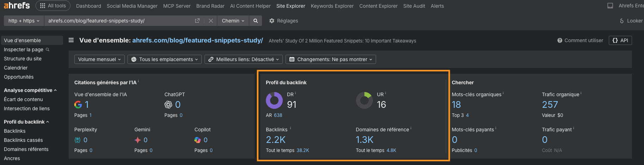
Task: Open AI Content Helper
Action: [250, 6]
